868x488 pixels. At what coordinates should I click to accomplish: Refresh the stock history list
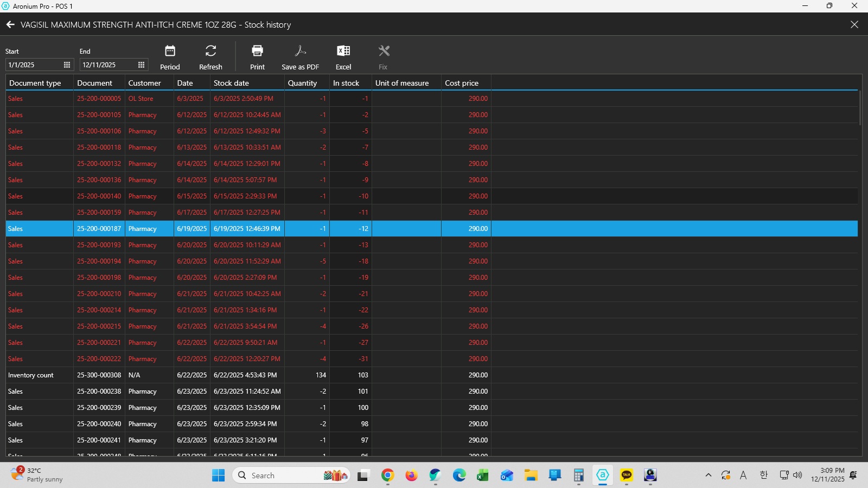tap(210, 52)
